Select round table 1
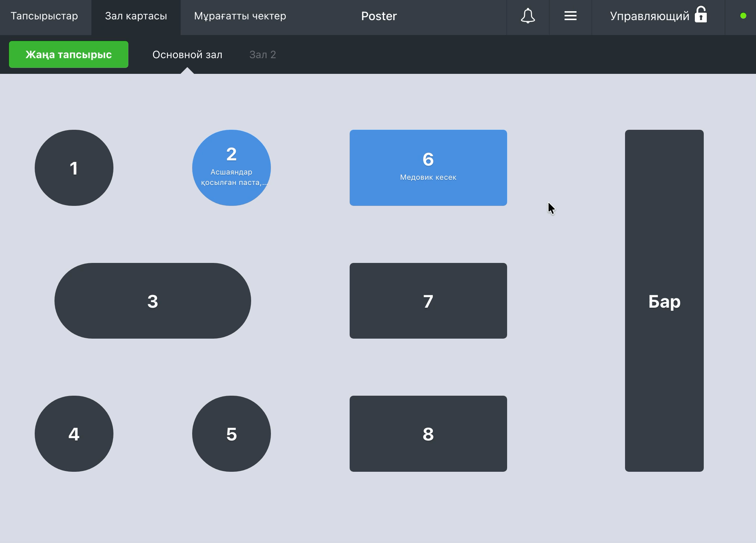This screenshot has width=756, height=543. 74,168
